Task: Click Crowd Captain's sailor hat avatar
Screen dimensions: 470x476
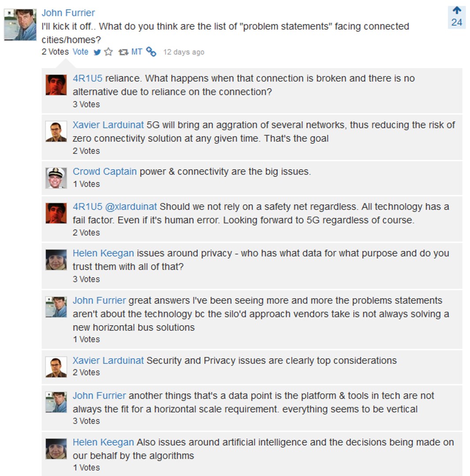Action: [x=56, y=178]
